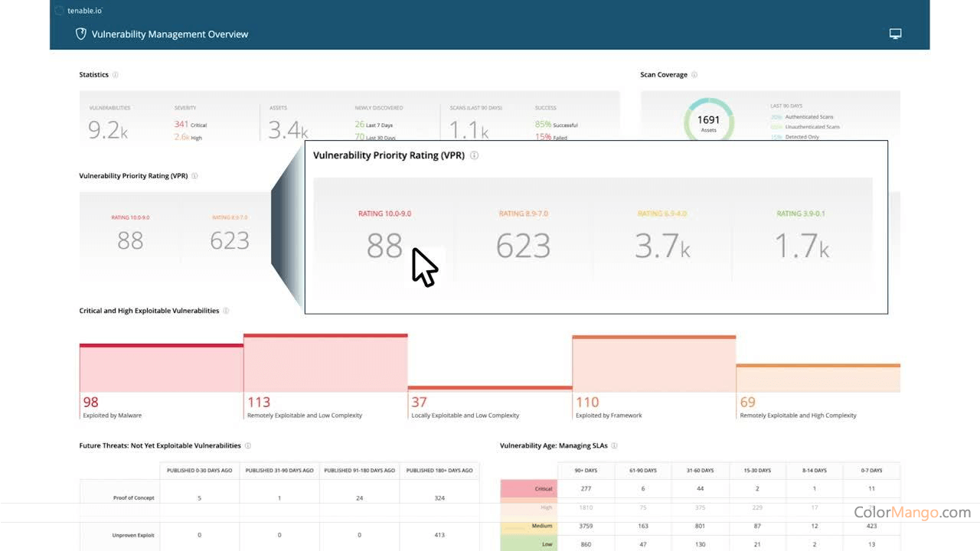Open the Statistics info tooltip icon
Viewport: 980px width, 551px height.
[115, 74]
